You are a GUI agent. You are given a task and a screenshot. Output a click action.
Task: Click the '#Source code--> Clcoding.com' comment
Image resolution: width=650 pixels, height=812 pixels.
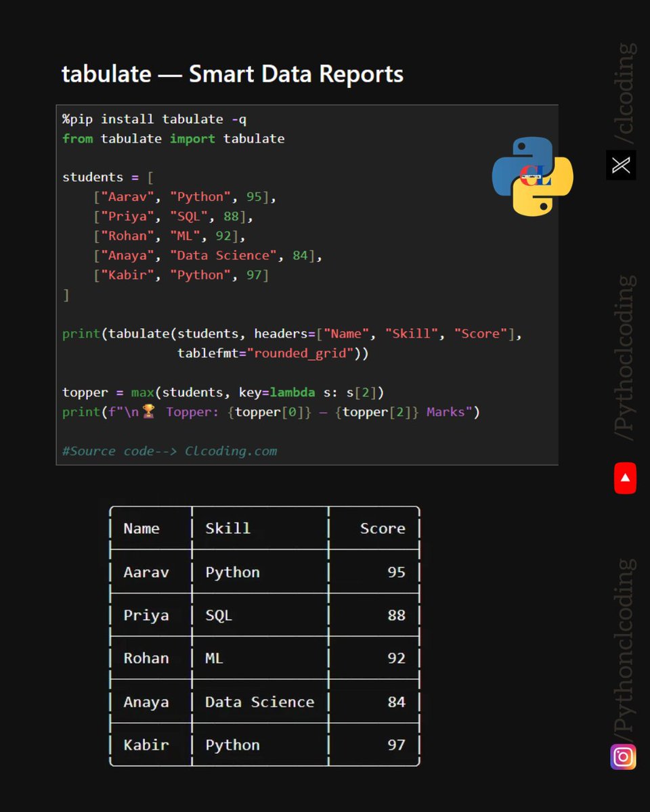(169, 451)
